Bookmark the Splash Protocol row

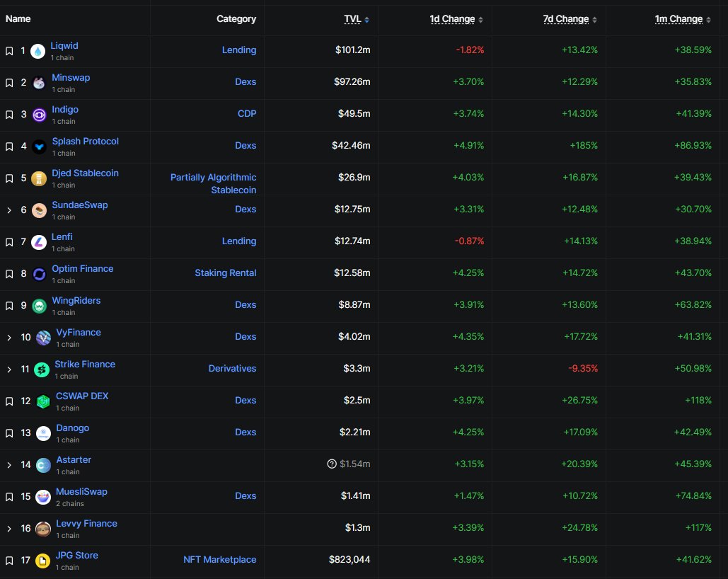point(9,147)
